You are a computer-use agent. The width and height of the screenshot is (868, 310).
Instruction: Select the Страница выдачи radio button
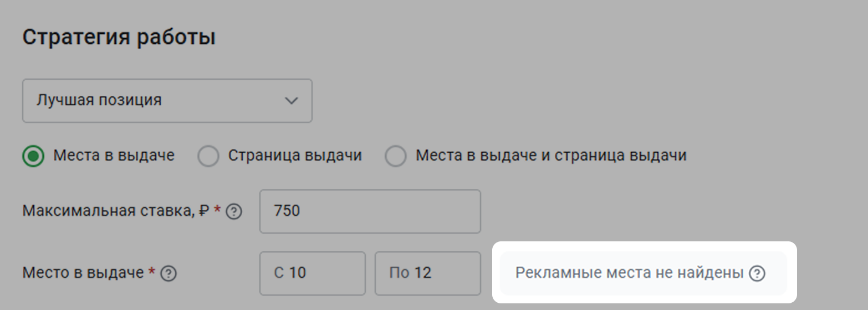click(208, 156)
